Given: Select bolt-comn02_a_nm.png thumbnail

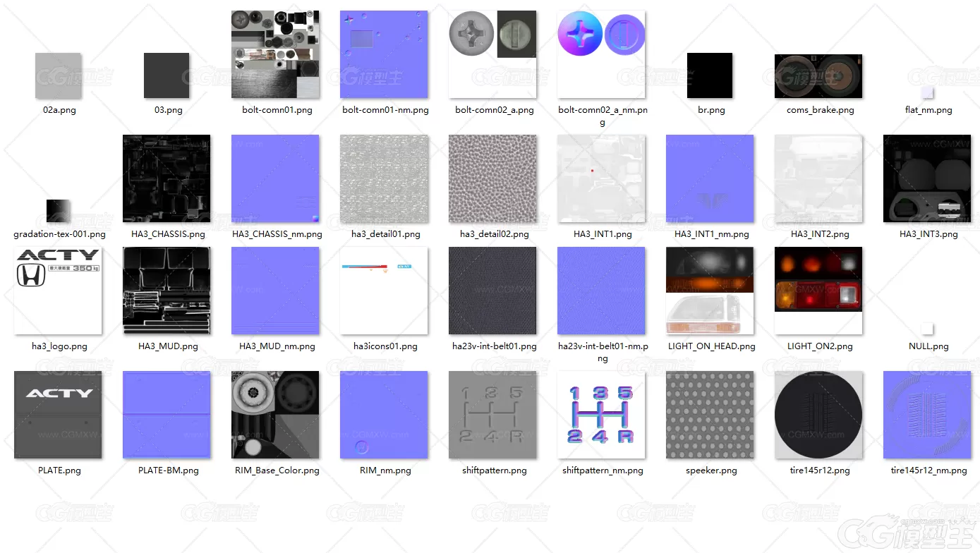Looking at the screenshot, I should 601,54.
